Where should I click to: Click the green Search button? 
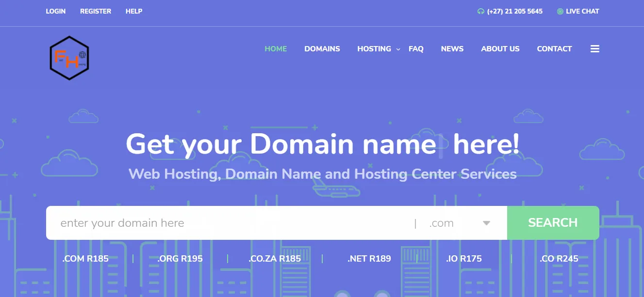[x=553, y=223]
